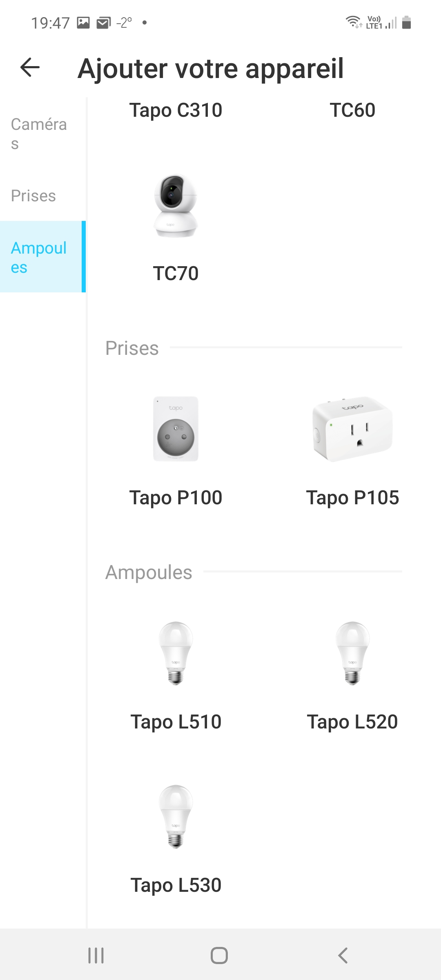Tap the TC60 device label
Image resolution: width=441 pixels, height=980 pixels.
(352, 110)
